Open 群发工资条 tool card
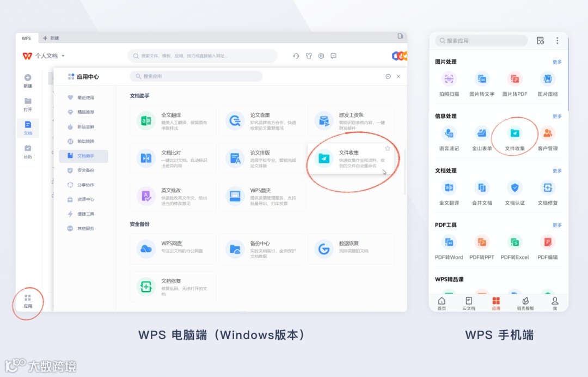The height and width of the screenshot is (377, 588). (351, 121)
